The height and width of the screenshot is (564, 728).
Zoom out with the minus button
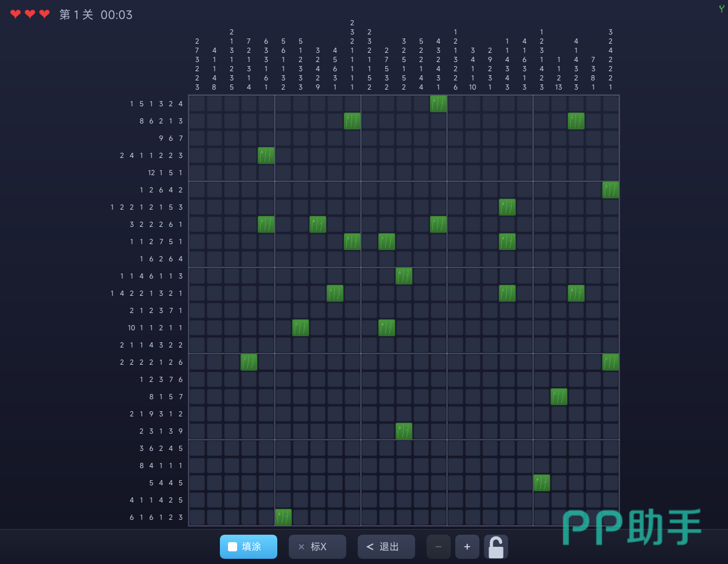pyautogui.click(x=438, y=547)
